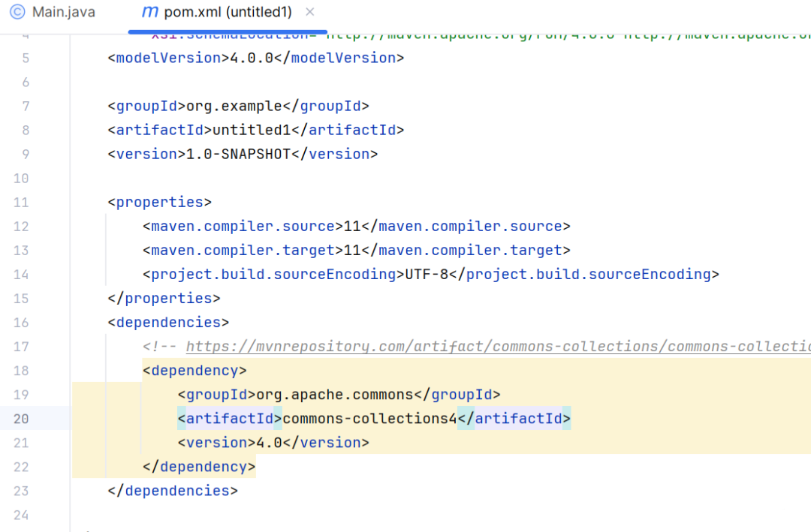This screenshot has width=811, height=532.
Task: Click the Maven icon on pom.xml tab
Action: 149,12
